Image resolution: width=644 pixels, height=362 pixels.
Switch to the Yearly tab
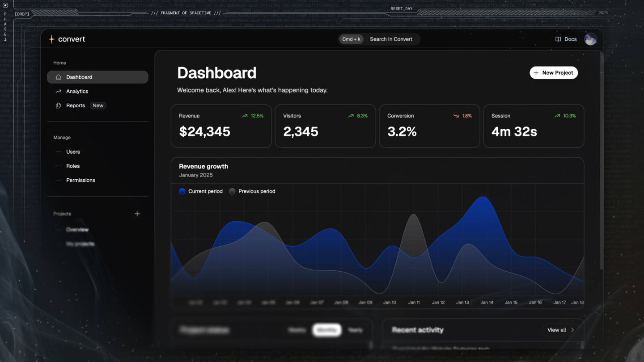tap(356, 330)
